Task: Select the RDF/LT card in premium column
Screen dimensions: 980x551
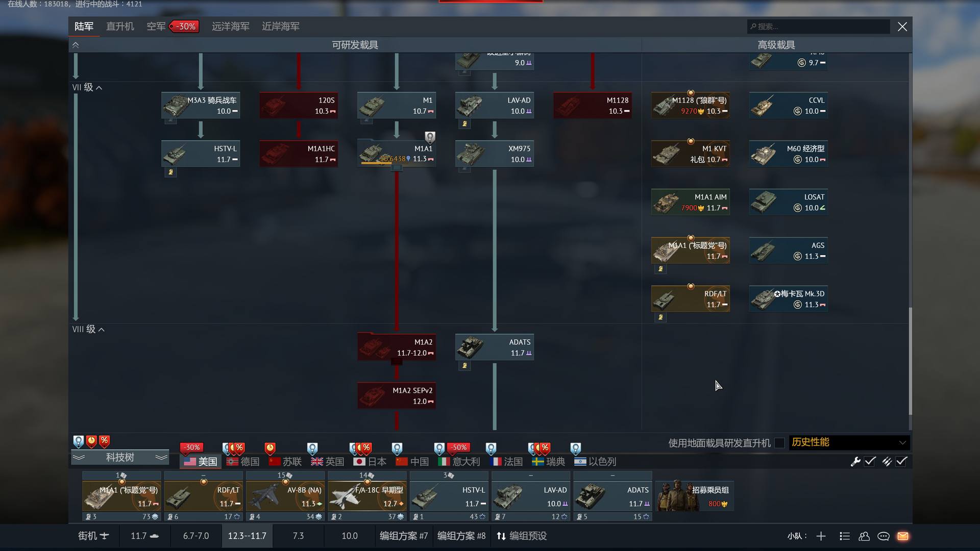Action: tap(691, 298)
